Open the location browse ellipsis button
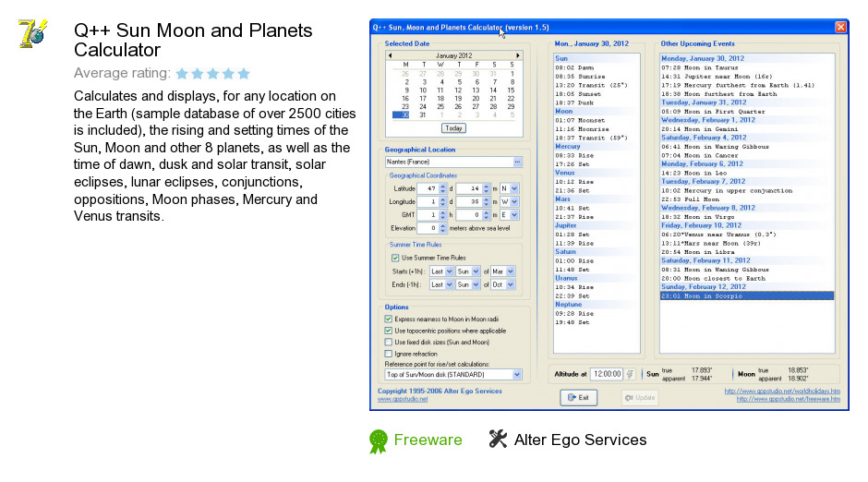868x482 pixels. click(x=517, y=163)
